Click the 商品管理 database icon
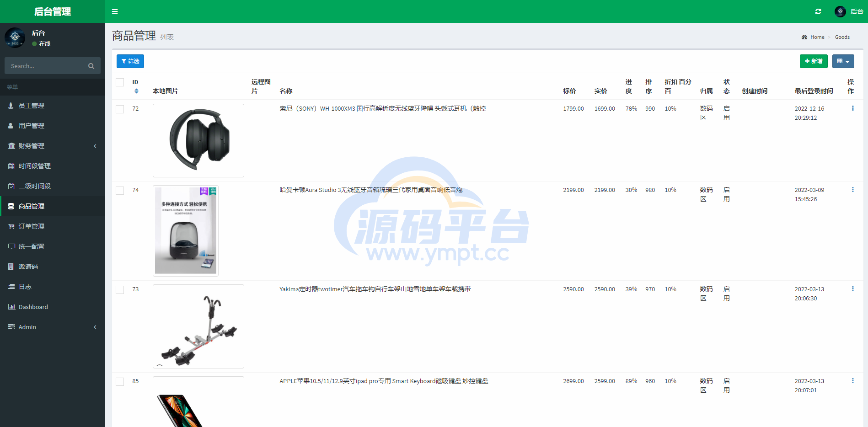Image resolution: width=868 pixels, height=427 pixels. tap(11, 206)
